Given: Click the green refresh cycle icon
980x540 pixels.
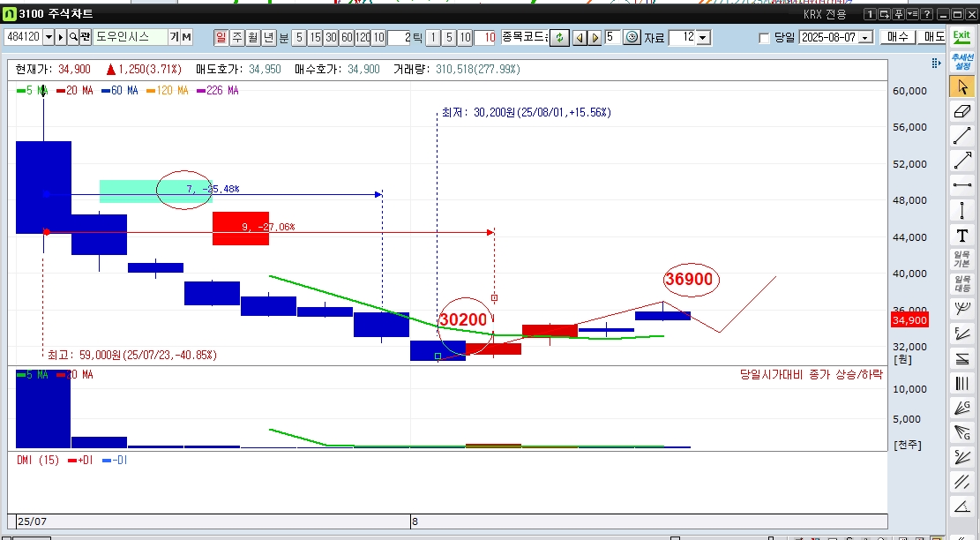Looking at the screenshot, I should pos(558,37).
